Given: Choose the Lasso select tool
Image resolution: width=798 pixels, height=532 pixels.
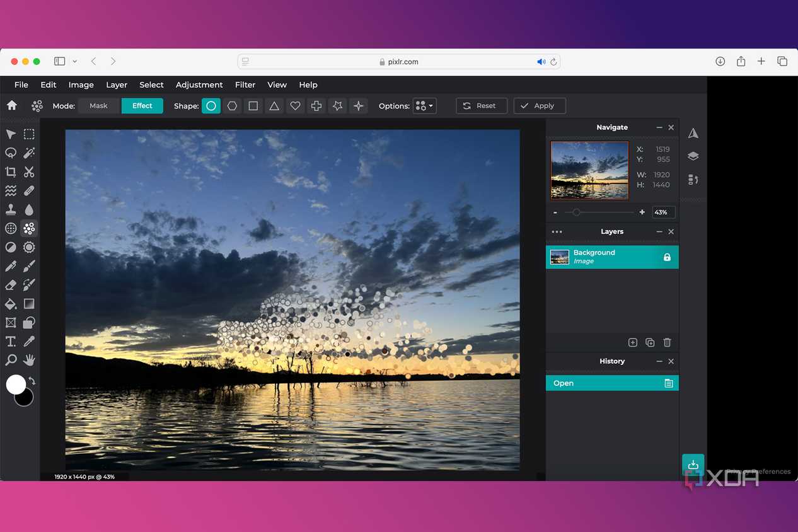Looking at the screenshot, I should tap(11, 153).
